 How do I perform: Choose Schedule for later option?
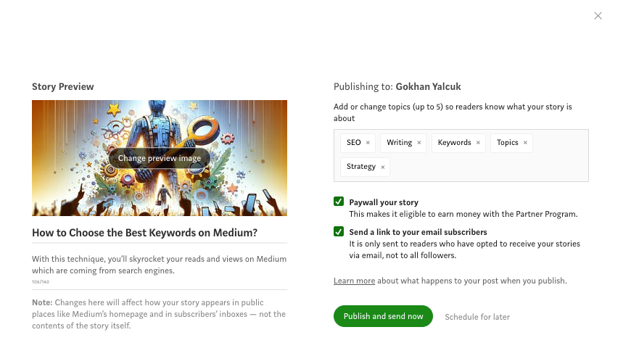pyautogui.click(x=477, y=317)
